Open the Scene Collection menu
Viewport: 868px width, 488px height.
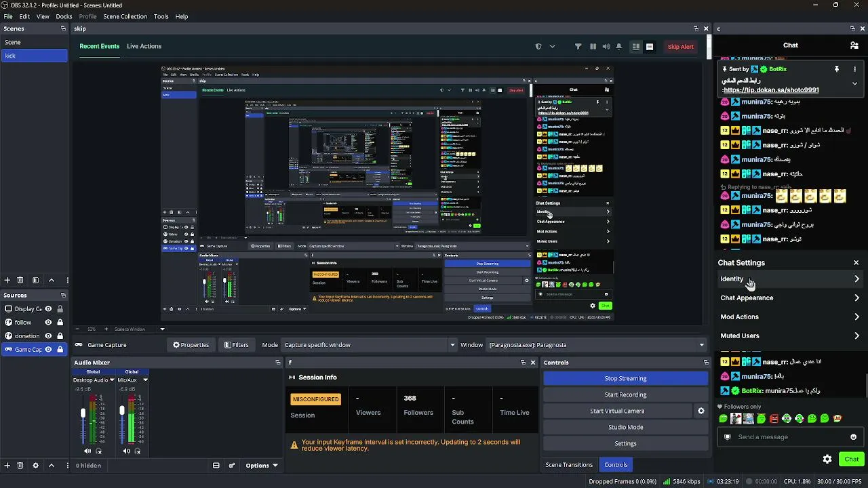coord(125,16)
